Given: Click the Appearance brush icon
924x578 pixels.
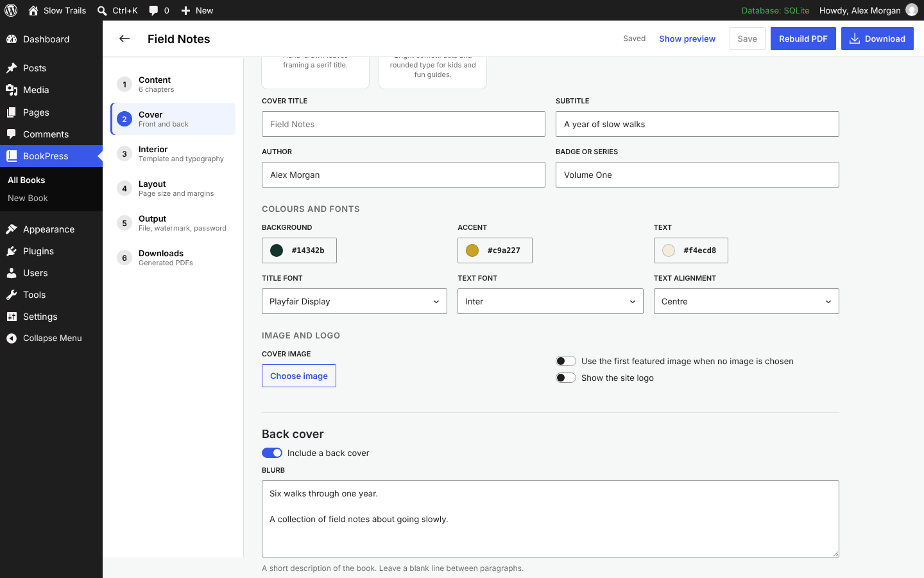Looking at the screenshot, I should click(x=12, y=229).
